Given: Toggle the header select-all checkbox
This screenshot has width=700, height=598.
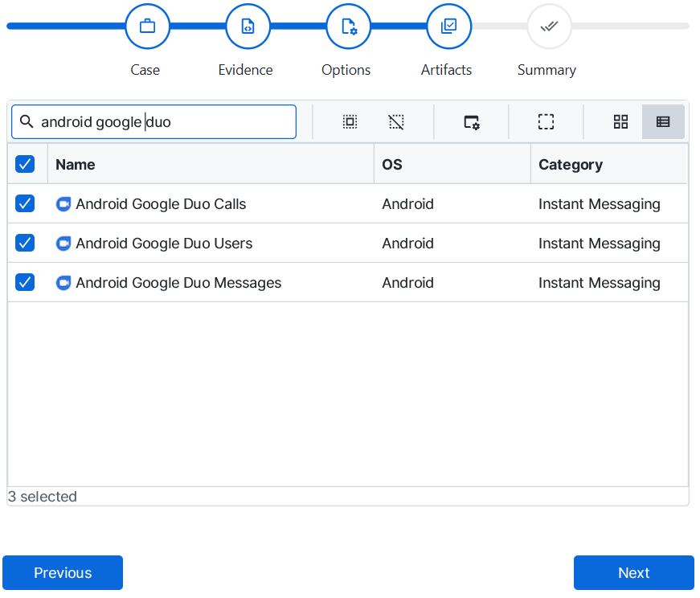Looking at the screenshot, I should coord(25,164).
